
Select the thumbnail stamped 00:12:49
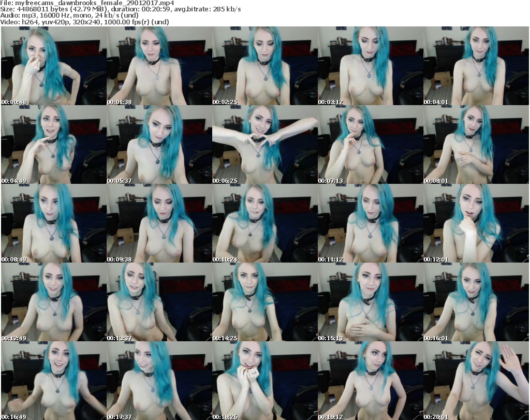pyautogui.click(x=54, y=302)
